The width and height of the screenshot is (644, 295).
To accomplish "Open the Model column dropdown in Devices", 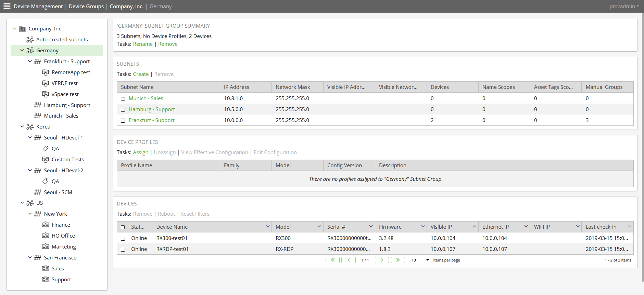I will click(x=319, y=227).
